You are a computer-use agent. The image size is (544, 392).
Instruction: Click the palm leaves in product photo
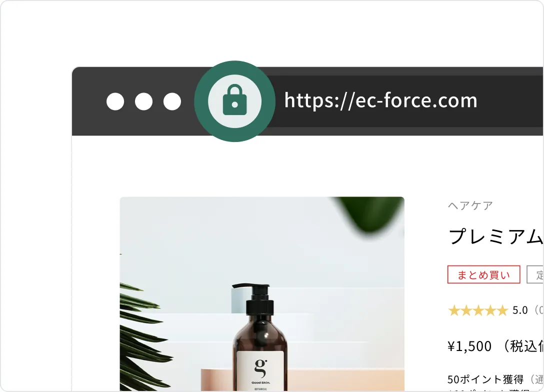point(143,333)
